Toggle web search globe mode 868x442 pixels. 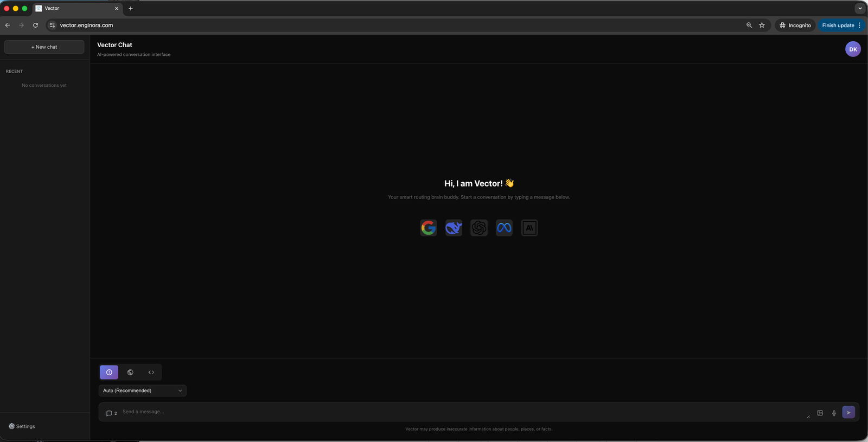click(x=130, y=372)
